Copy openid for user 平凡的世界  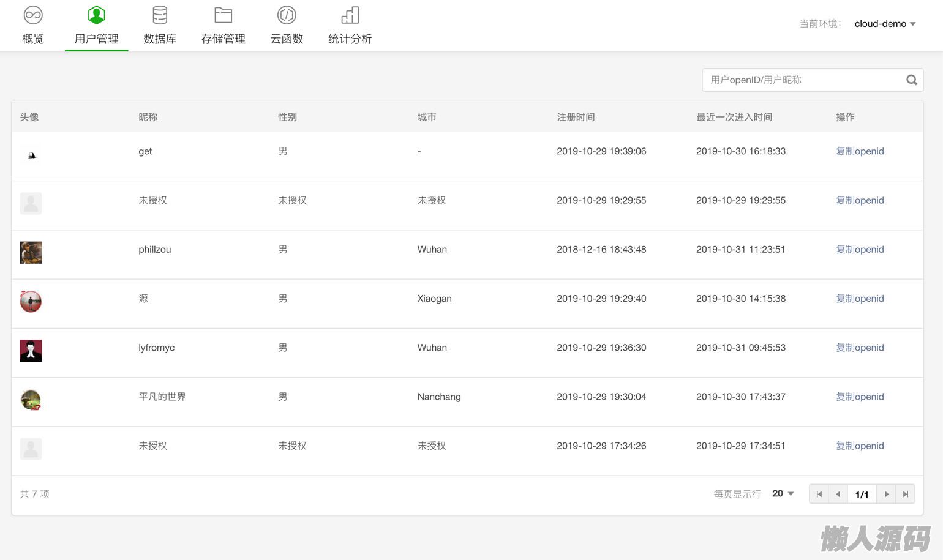(860, 397)
